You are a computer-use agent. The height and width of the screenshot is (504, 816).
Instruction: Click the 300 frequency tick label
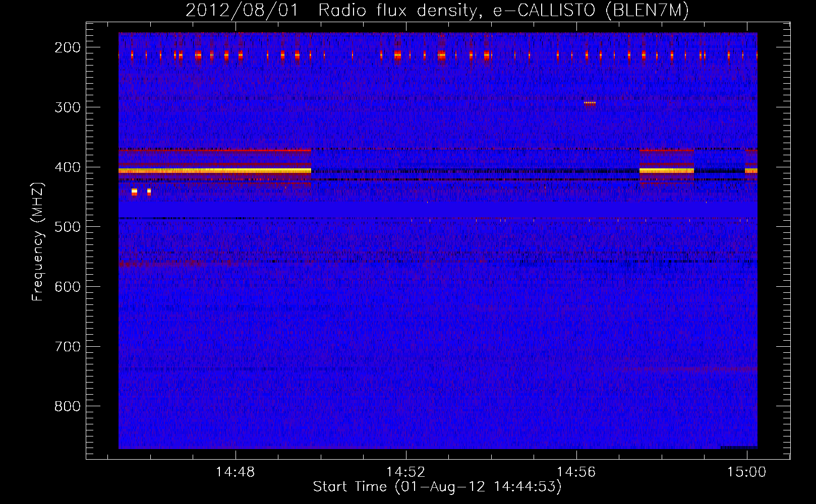coord(68,107)
